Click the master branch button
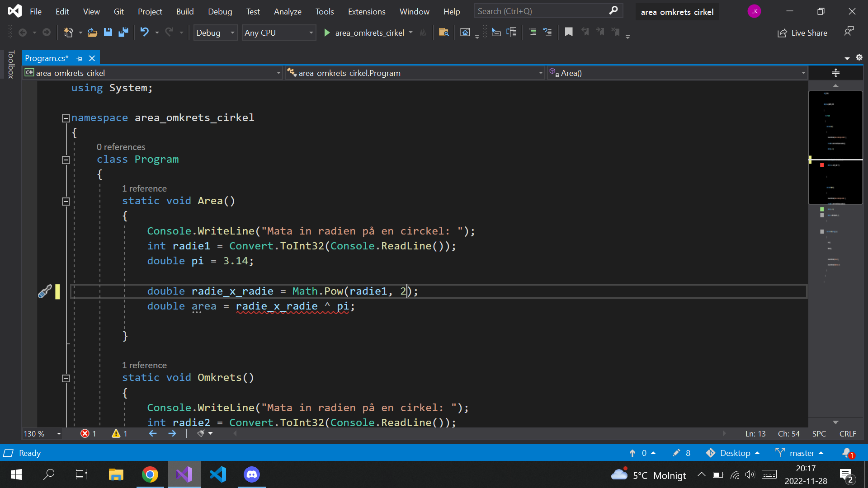The width and height of the screenshot is (868, 488). click(x=800, y=453)
